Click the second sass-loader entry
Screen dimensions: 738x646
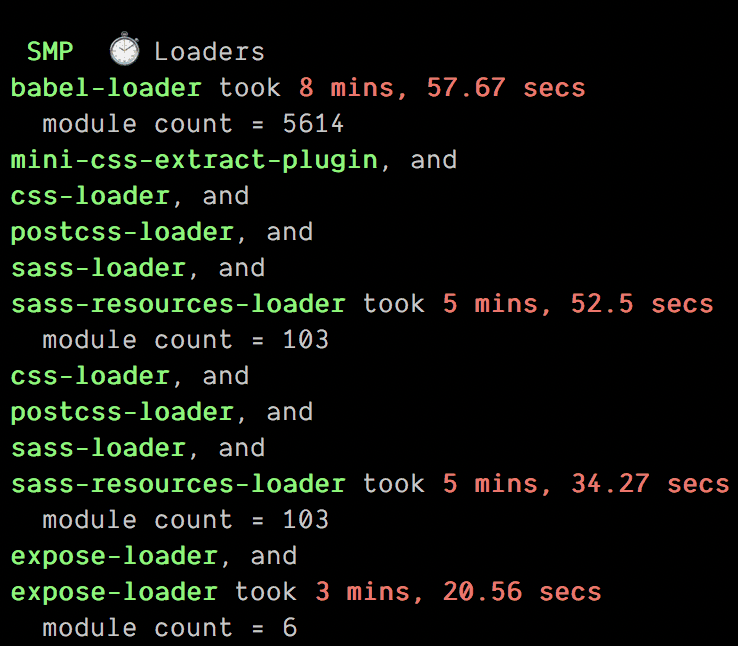[x=98, y=448]
